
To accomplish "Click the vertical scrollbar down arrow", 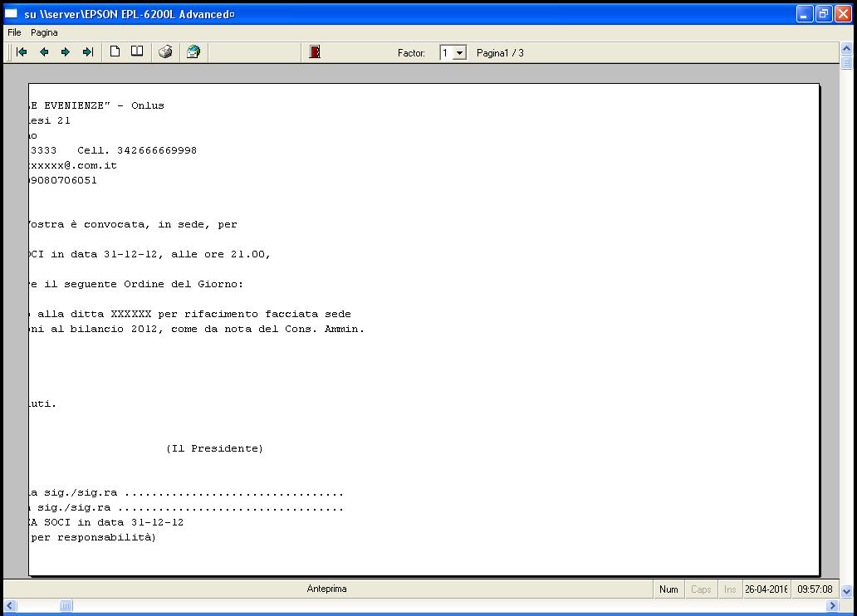I will (x=846, y=591).
